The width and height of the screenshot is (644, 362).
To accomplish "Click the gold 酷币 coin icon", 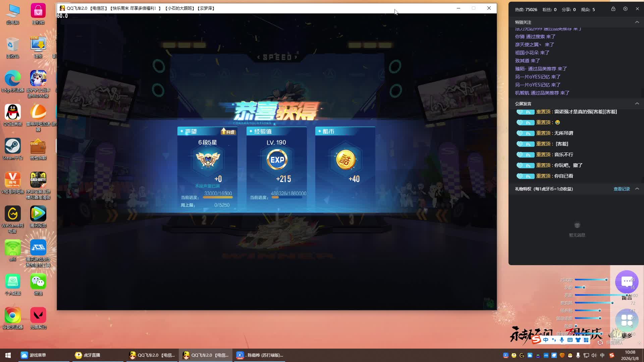I will coord(345,160).
